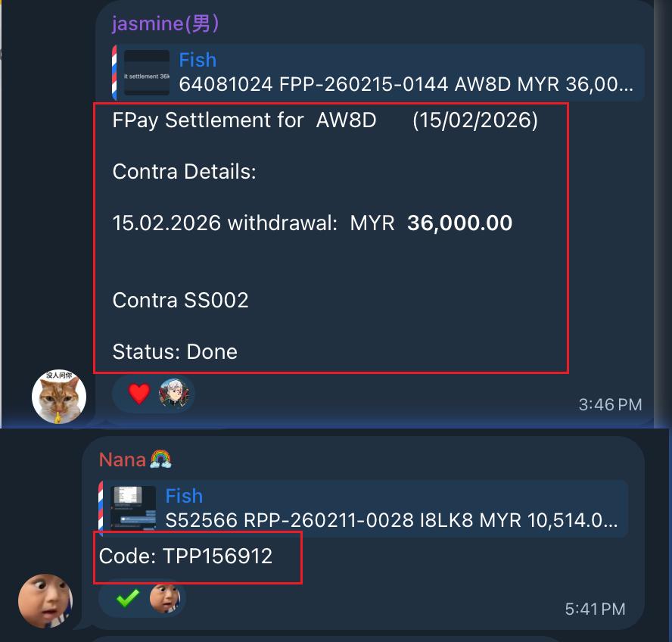Click the red heart reaction
The height and width of the screenshot is (642, 672).
pyautogui.click(x=139, y=394)
